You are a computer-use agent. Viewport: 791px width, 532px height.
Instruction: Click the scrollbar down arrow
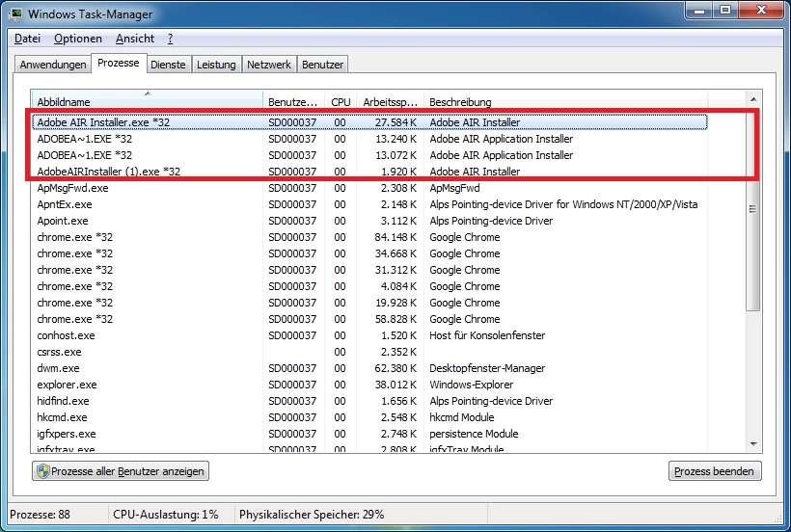753,444
